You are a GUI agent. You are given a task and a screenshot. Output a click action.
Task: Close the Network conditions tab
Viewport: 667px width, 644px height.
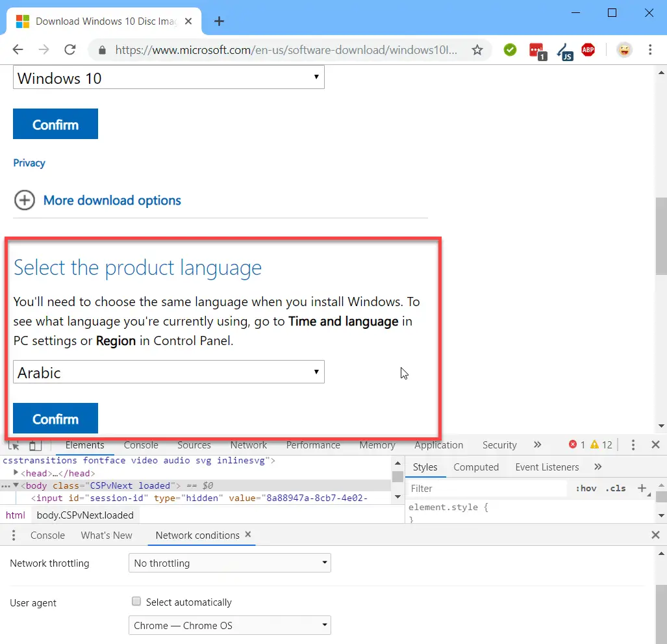pyautogui.click(x=248, y=534)
